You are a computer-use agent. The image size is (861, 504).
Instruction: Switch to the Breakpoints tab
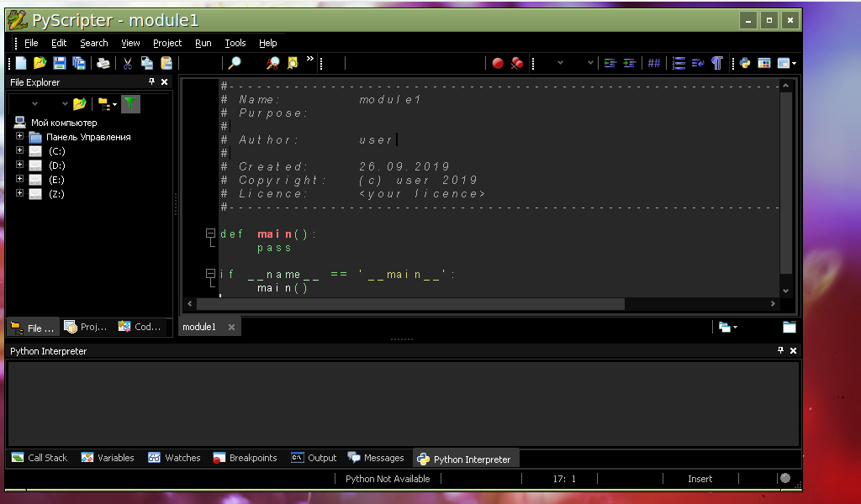click(245, 458)
